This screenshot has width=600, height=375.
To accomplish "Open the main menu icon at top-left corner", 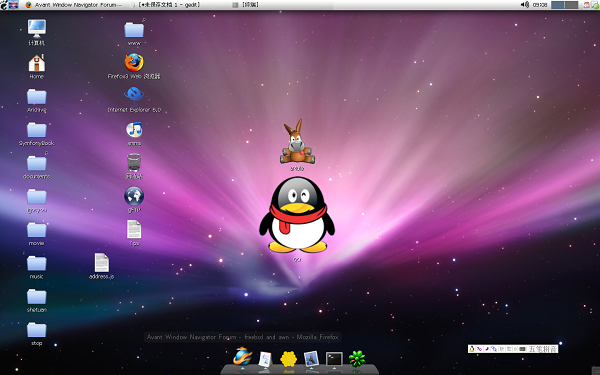I will tap(4, 5).
